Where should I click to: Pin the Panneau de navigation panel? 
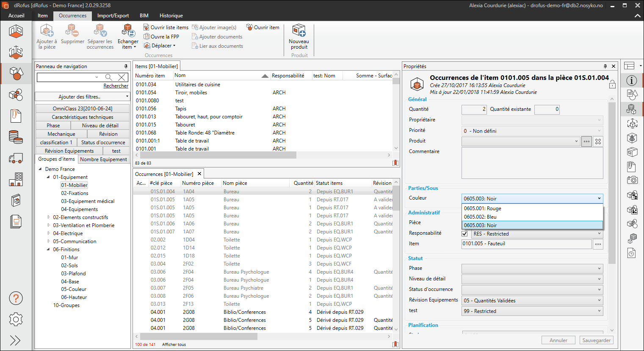tap(126, 66)
